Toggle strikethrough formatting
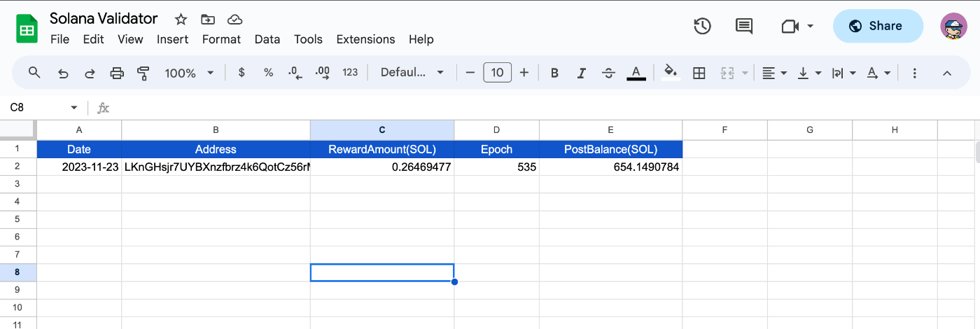The height and width of the screenshot is (329, 980). coord(608,72)
